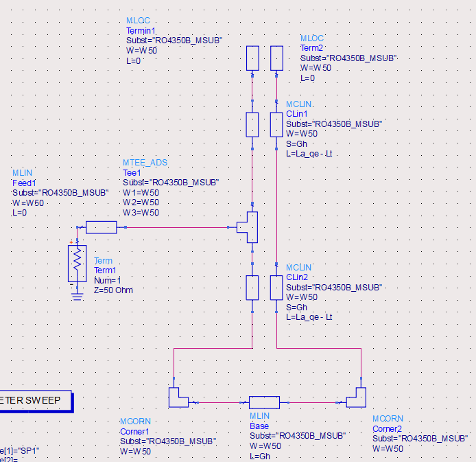
Task: Select the Term1 termination resistor symbol
Action: (x=77, y=264)
